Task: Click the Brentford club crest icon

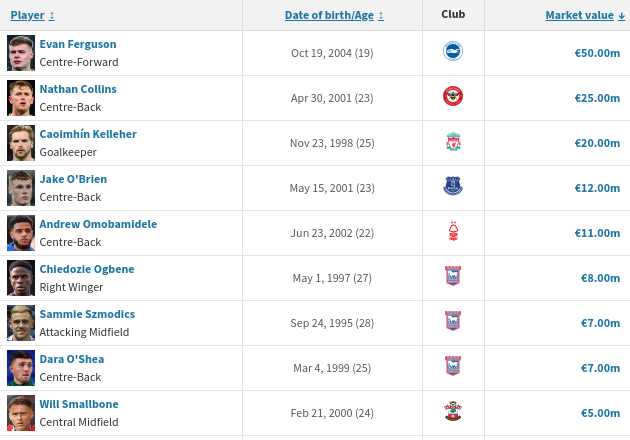Action: (x=453, y=97)
